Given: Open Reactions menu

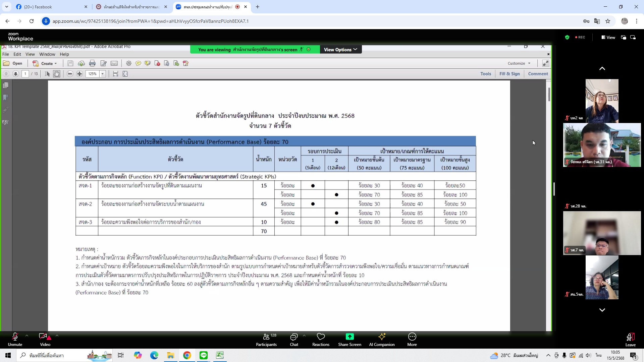Looking at the screenshot, I should point(321,340).
